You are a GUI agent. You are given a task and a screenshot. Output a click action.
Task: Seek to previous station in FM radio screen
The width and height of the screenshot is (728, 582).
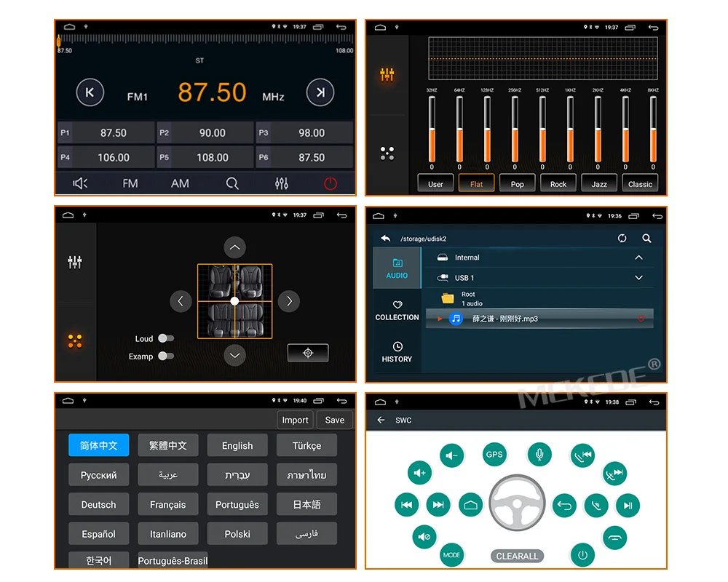point(90,92)
